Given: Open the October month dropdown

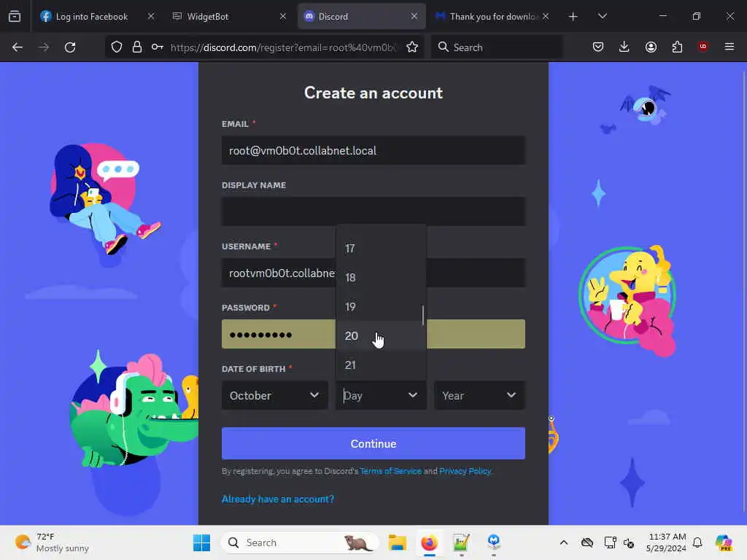Looking at the screenshot, I should pos(275,395).
